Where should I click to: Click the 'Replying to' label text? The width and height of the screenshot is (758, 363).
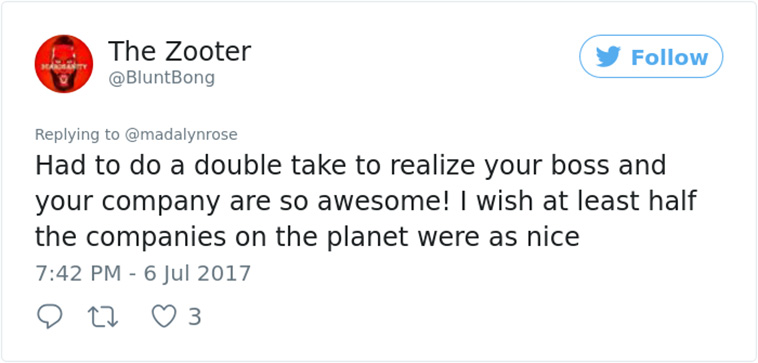77,135
